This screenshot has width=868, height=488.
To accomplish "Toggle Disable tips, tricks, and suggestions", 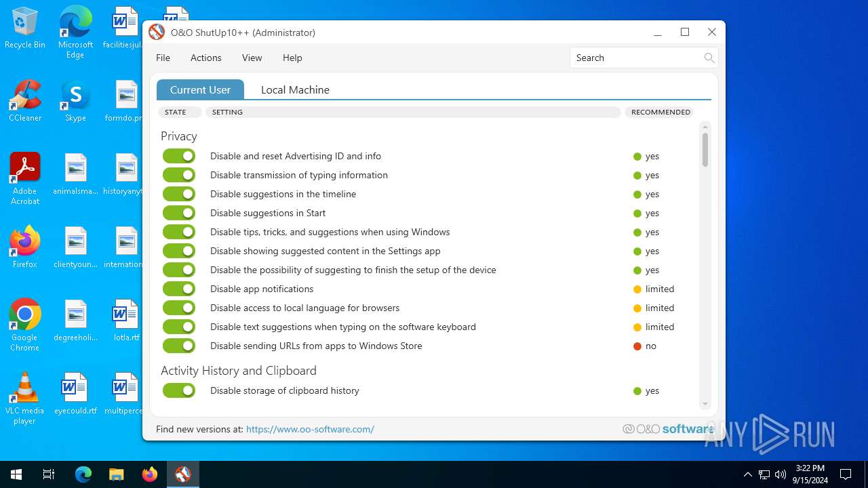I will tap(179, 232).
